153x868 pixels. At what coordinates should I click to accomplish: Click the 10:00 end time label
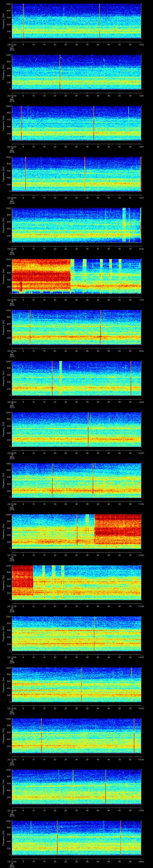tap(141, 453)
